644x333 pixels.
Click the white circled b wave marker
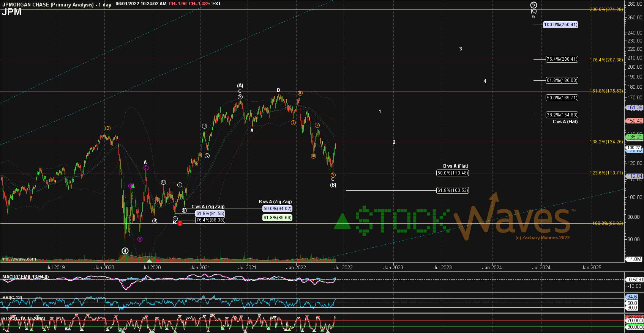[163, 182]
